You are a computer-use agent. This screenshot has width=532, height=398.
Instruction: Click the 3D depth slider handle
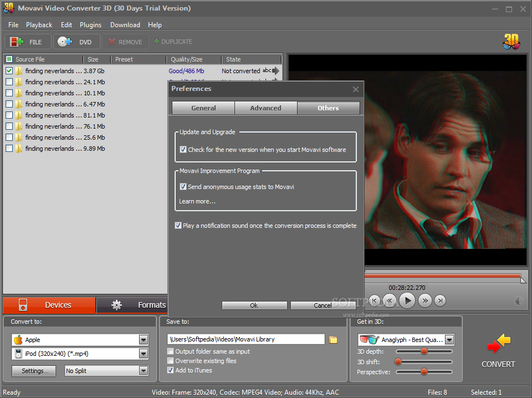[424, 351]
